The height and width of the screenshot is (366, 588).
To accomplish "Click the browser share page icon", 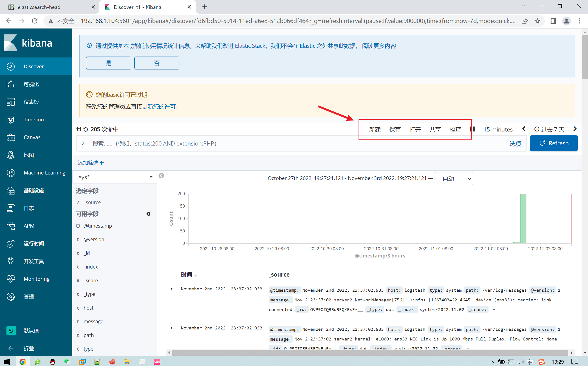I will coord(524,21).
